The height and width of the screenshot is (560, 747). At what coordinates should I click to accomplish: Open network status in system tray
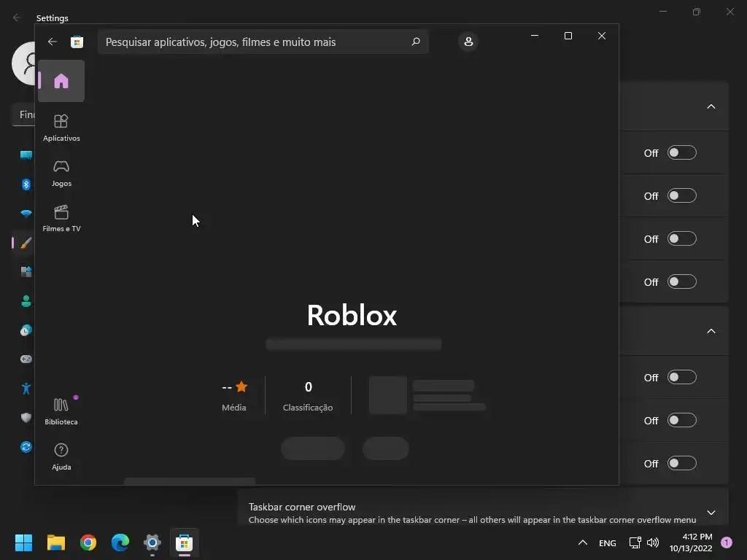point(635,542)
